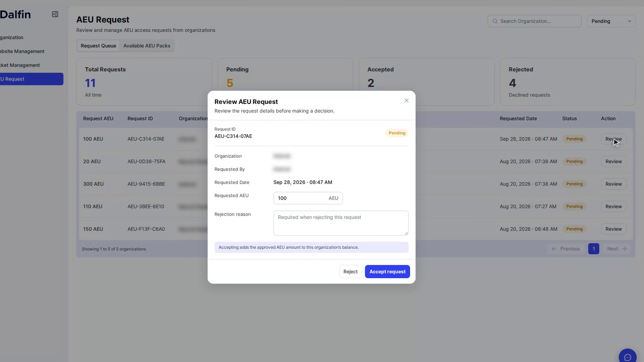Collapse the sidebar with the panel icon

tap(55, 14)
